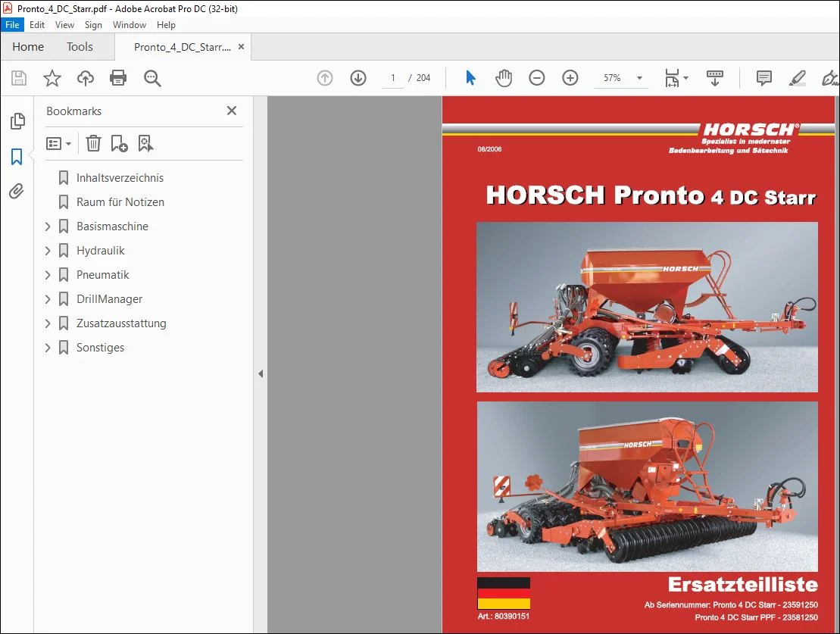Open the Basismaschine bookmark label
Screen dimensions: 840x634
pos(113,226)
